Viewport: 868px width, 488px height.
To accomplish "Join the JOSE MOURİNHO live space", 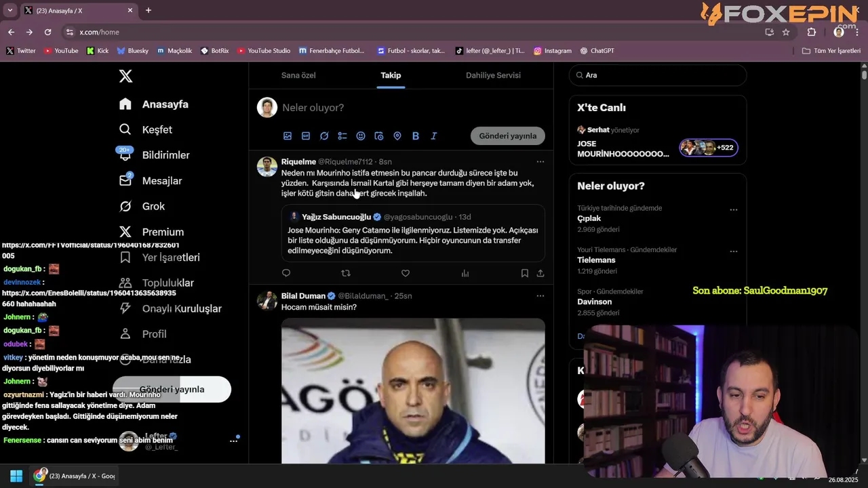I will [x=657, y=143].
